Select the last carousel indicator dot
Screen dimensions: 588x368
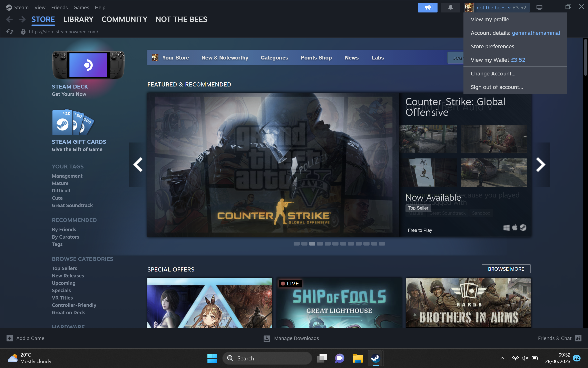(x=382, y=244)
